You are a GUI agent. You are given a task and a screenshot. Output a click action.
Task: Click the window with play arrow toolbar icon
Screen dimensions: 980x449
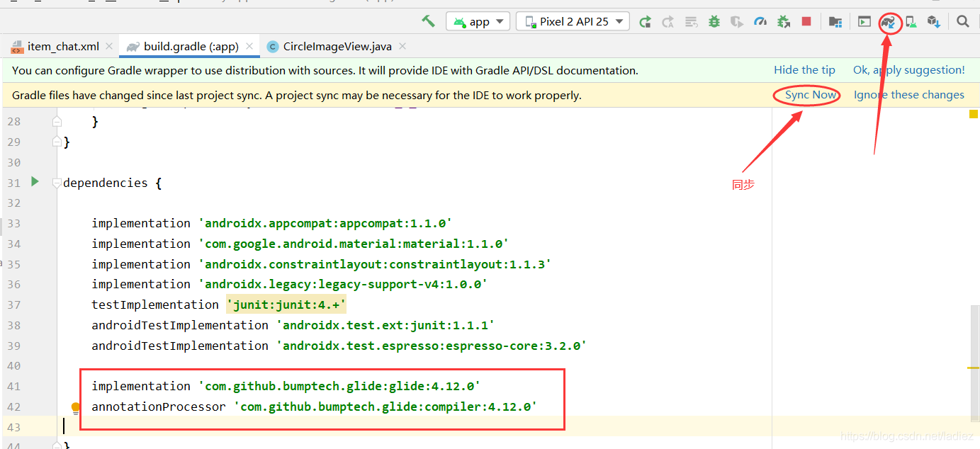864,22
